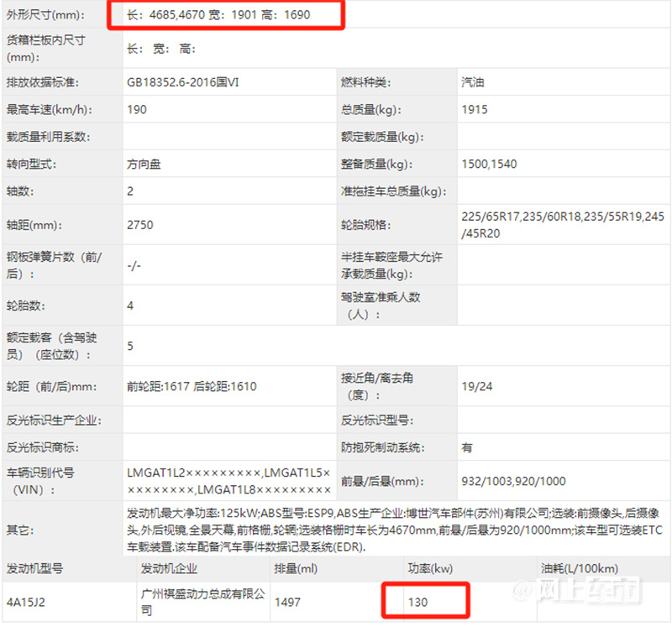Click the 燃料种类 label
The height and width of the screenshot is (627, 672).
(365, 82)
